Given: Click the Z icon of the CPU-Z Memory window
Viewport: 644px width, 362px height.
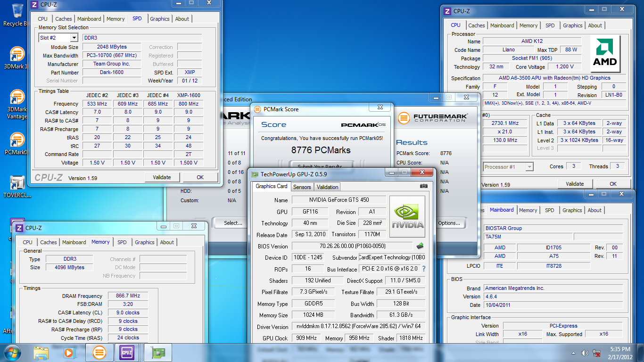Looking at the screenshot, I should (19, 228).
